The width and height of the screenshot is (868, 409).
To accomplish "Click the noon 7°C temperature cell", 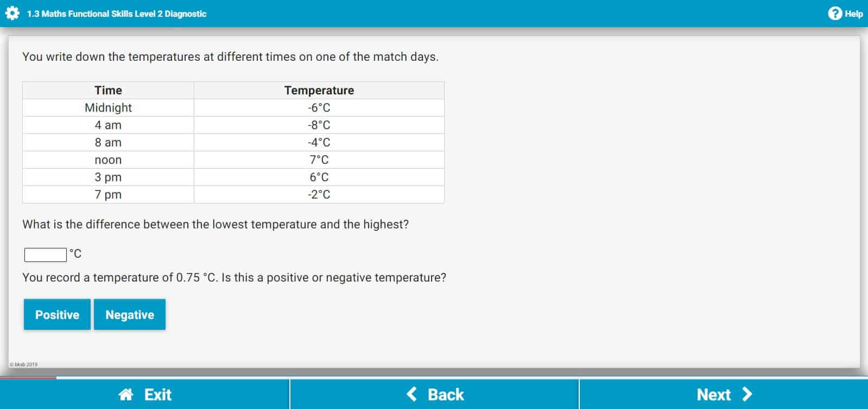I will [319, 159].
